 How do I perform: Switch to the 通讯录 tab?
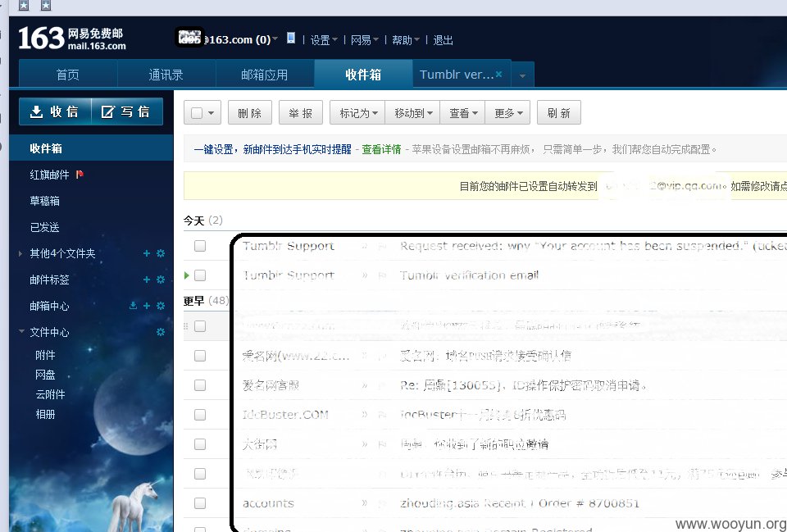(166, 75)
